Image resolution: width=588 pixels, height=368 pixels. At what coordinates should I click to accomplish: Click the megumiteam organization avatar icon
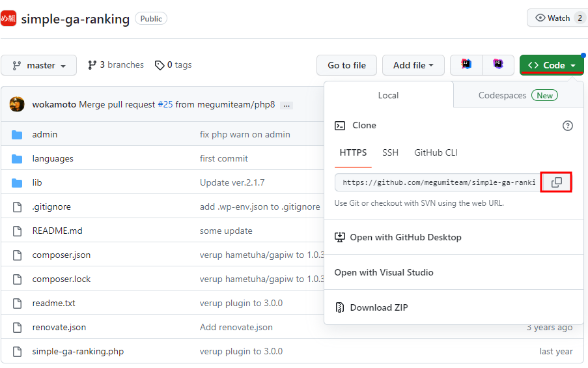[x=8, y=18]
